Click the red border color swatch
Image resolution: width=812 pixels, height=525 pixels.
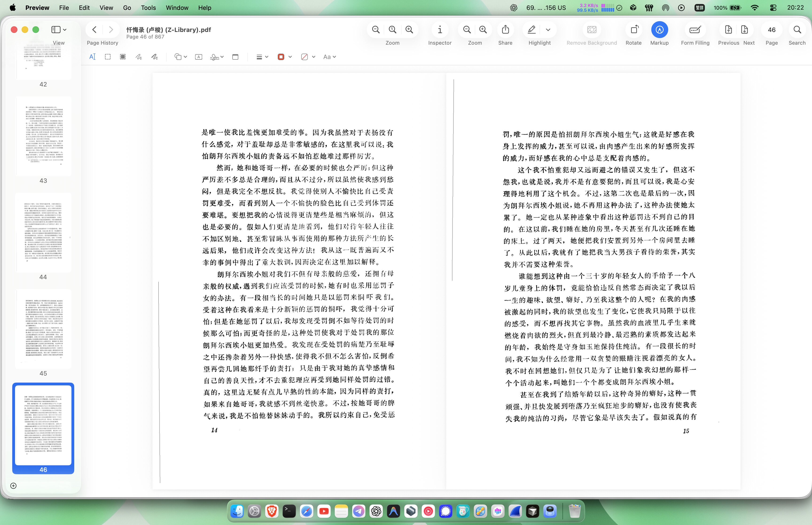click(x=281, y=57)
